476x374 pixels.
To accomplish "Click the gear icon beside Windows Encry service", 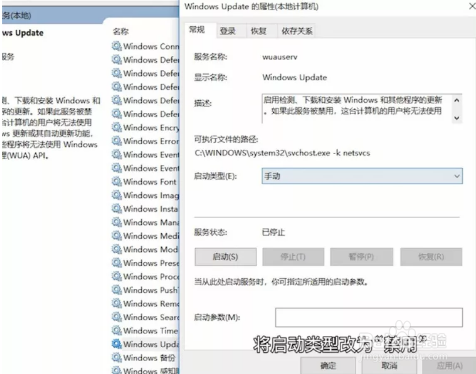I will [117, 127].
